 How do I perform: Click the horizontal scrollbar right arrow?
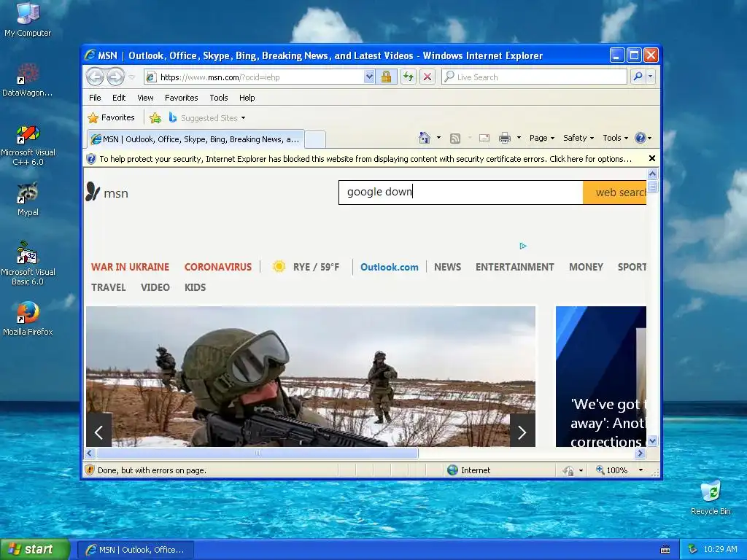tap(640, 454)
